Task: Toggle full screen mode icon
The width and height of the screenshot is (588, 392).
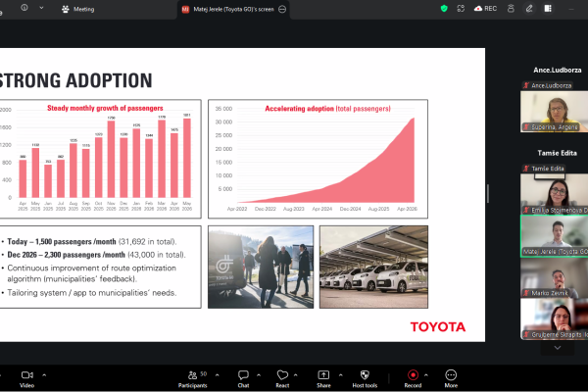Action: click(x=461, y=8)
